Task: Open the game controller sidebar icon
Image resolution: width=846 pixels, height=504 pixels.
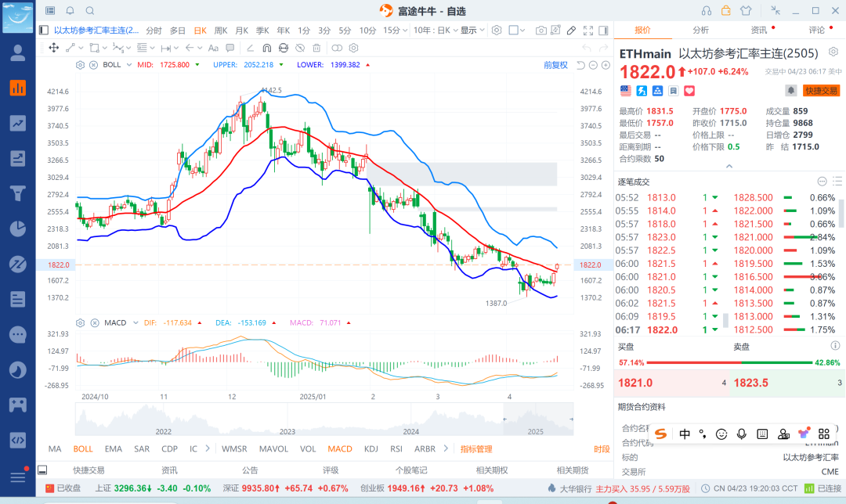Action: tap(18, 405)
